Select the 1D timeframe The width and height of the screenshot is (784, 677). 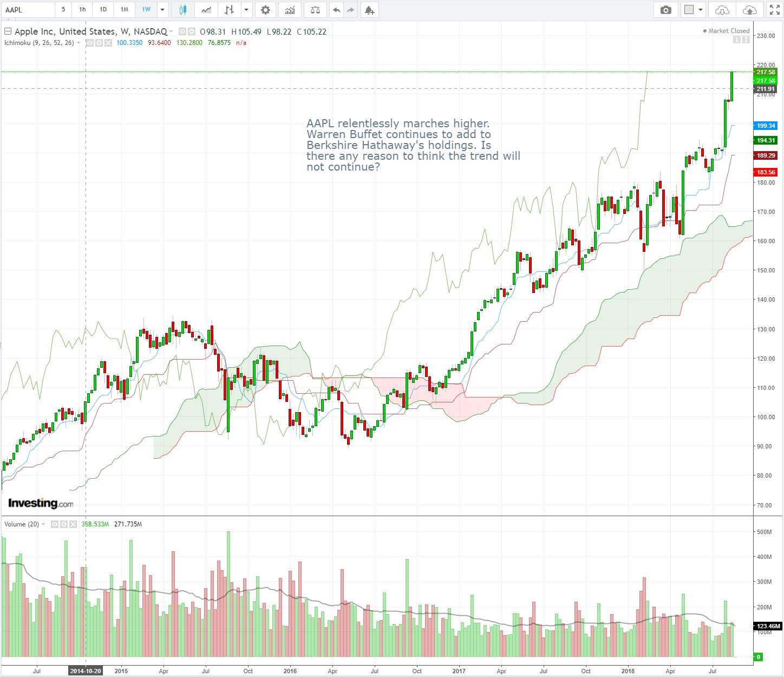coord(103,10)
